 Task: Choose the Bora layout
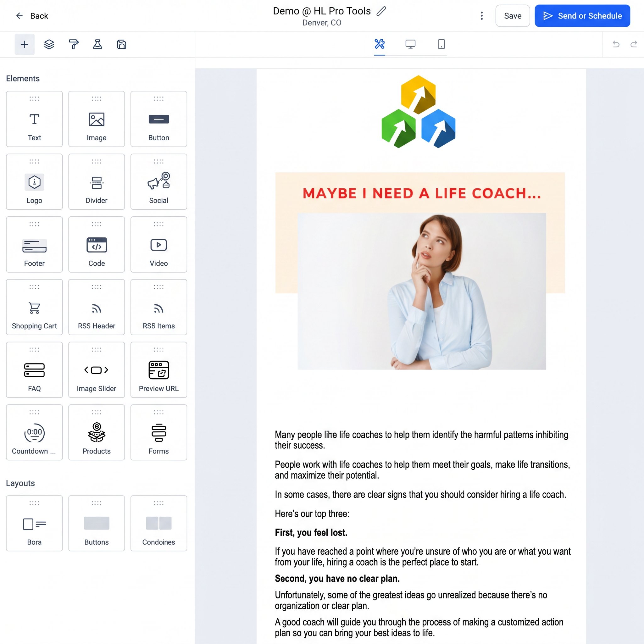click(x=34, y=523)
